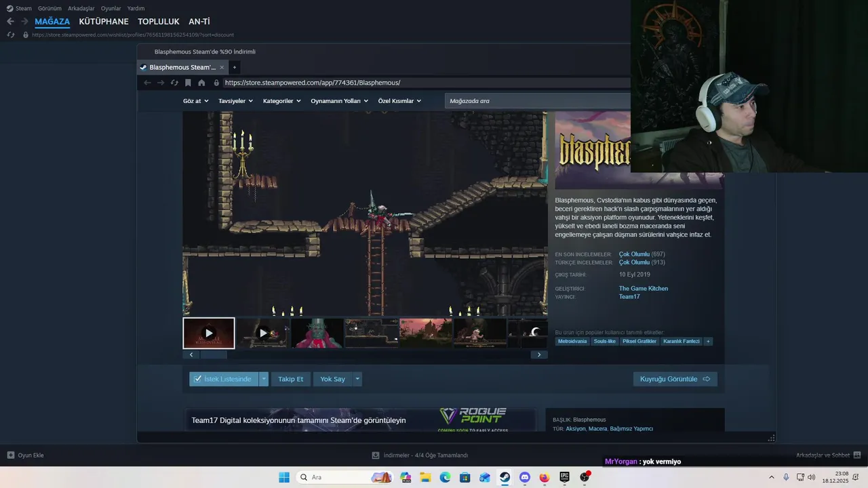Screen dimensions: 868x488
Task: Open the Yardım menu
Action: pos(136,8)
